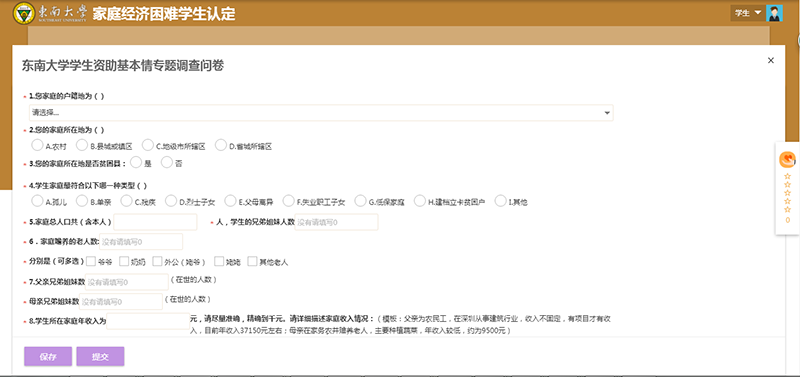
Task: Focus the 兄弟姐妹人数 input field
Action: pos(337,222)
